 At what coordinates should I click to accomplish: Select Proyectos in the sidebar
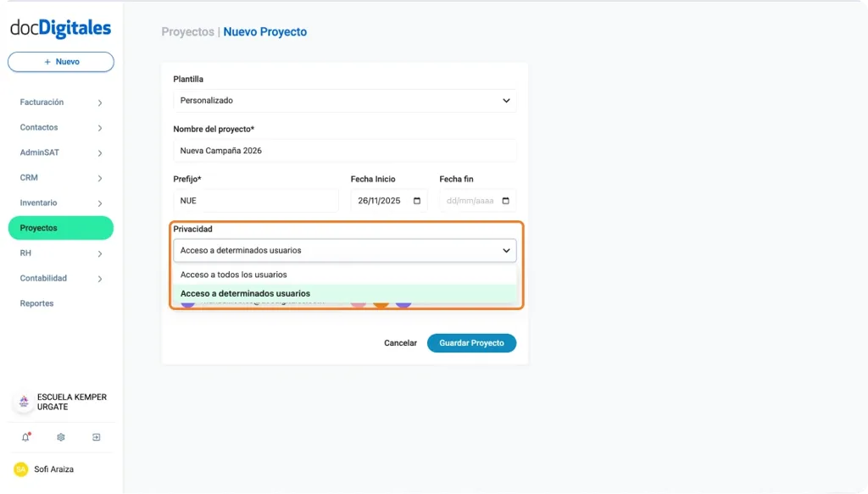coord(43,227)
